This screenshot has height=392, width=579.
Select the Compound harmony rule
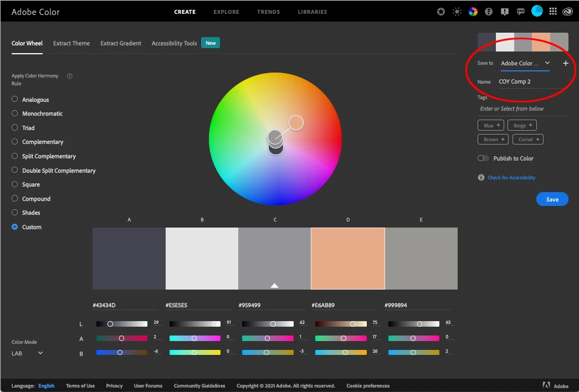coord(31,199)
